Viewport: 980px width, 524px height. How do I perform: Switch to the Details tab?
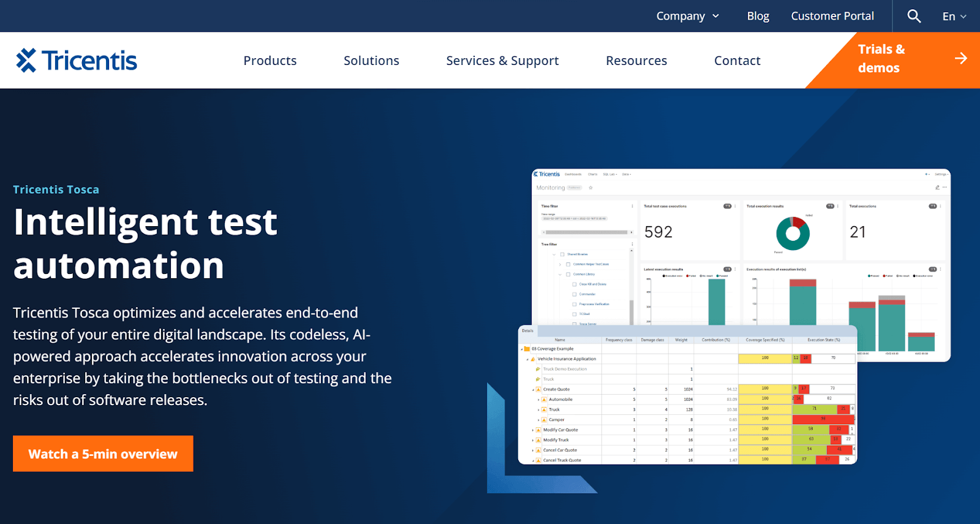(x=527, y=330)
